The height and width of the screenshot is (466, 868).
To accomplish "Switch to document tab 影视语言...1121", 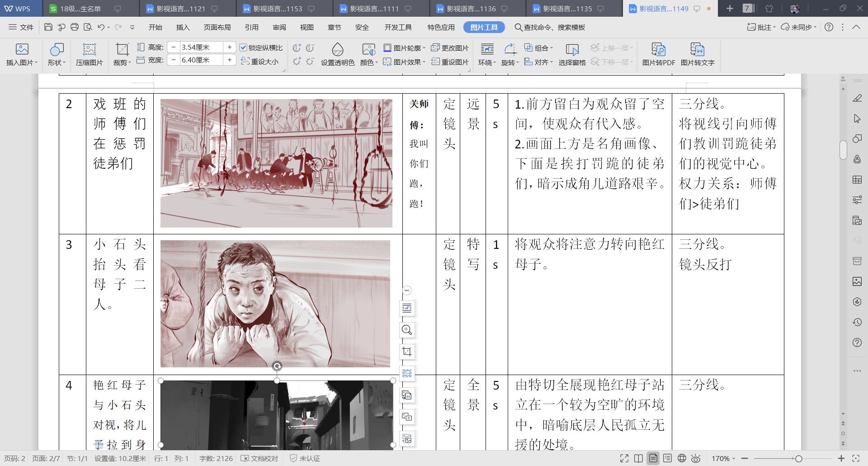I will coord(188,9).
